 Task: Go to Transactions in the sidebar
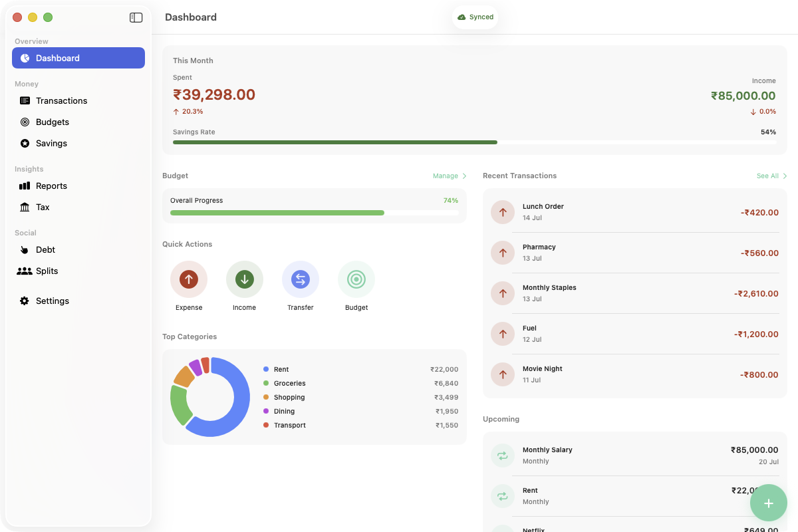click(78, 100)
